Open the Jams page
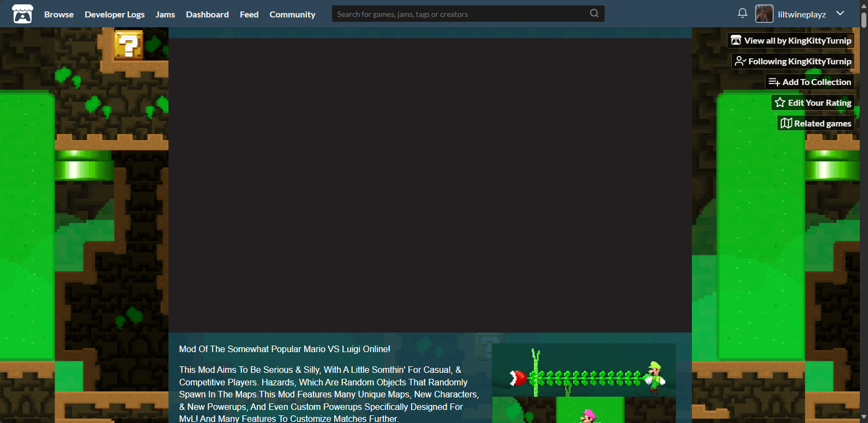 [x=165, y=14]
